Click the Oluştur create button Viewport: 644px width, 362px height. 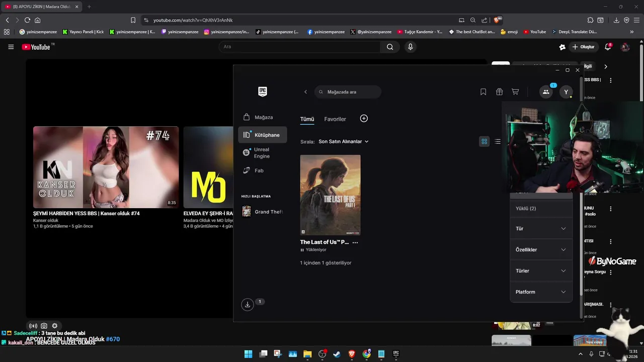pos(583,47)
